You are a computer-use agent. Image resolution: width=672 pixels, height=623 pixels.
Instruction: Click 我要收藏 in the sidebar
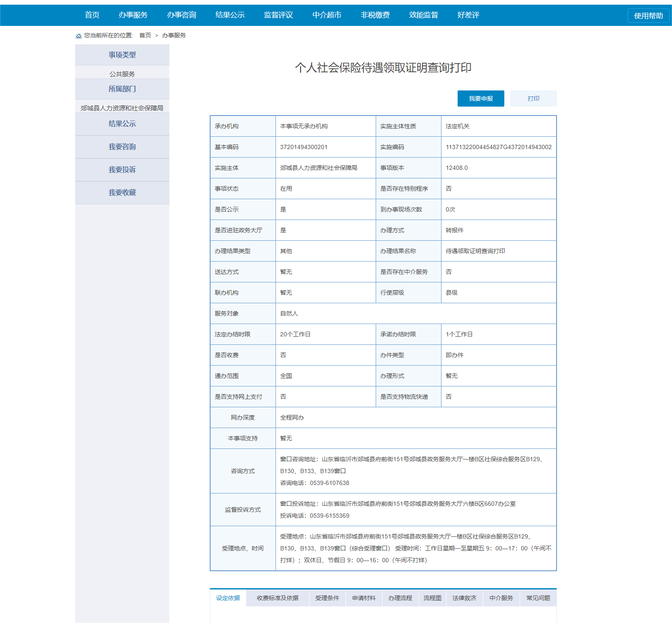(x=122, y=193)
